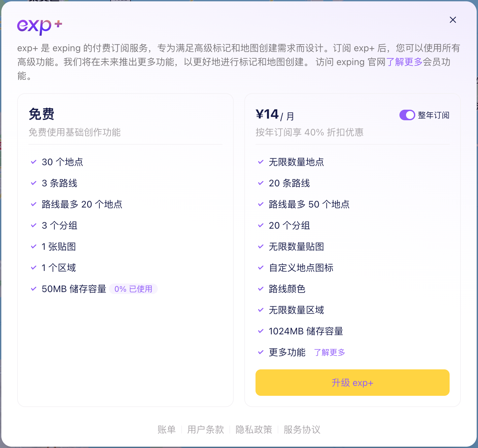Click the 路线颜色 feature text

287,289
